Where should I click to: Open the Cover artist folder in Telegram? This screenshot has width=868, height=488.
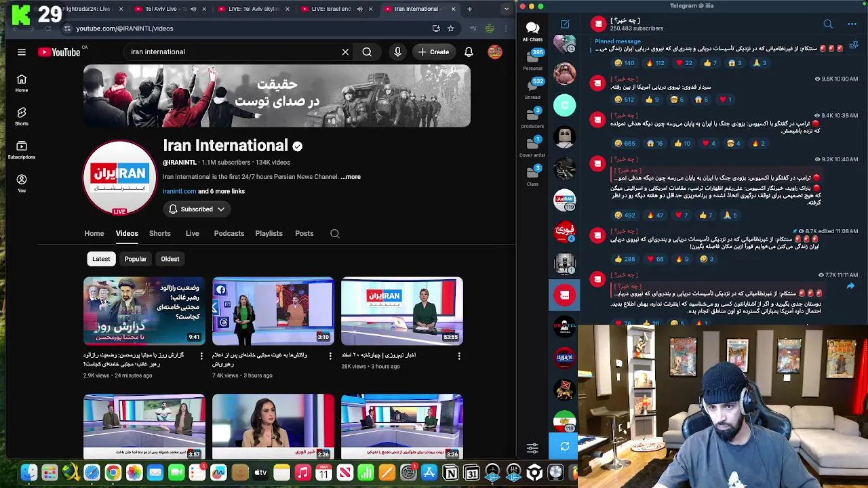[532, 146]
